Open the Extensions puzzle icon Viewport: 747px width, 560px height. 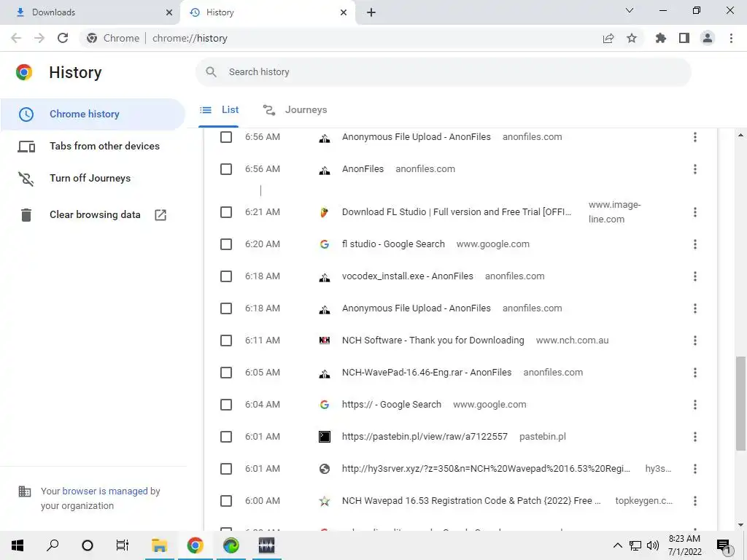point(661,38)
